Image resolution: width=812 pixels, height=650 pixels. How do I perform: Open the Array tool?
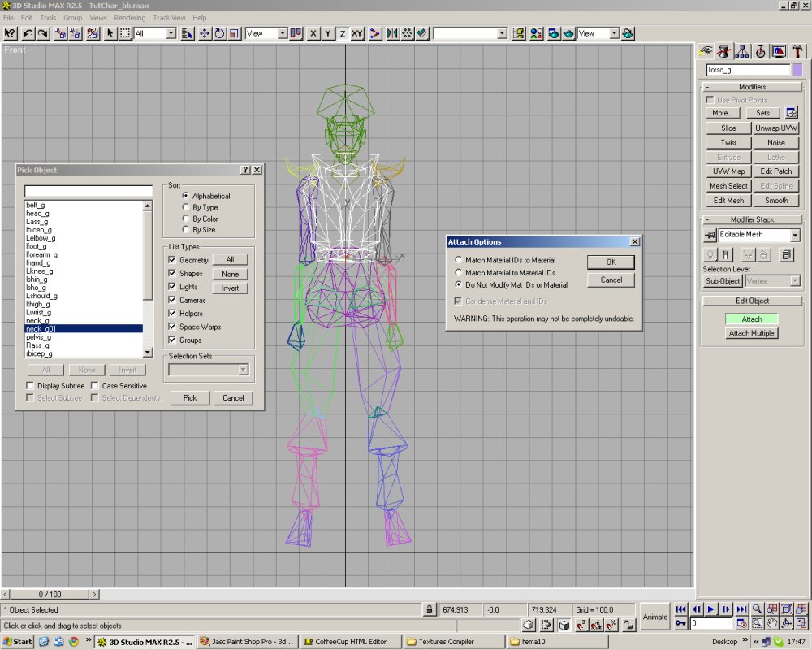[x=408, y=33]
